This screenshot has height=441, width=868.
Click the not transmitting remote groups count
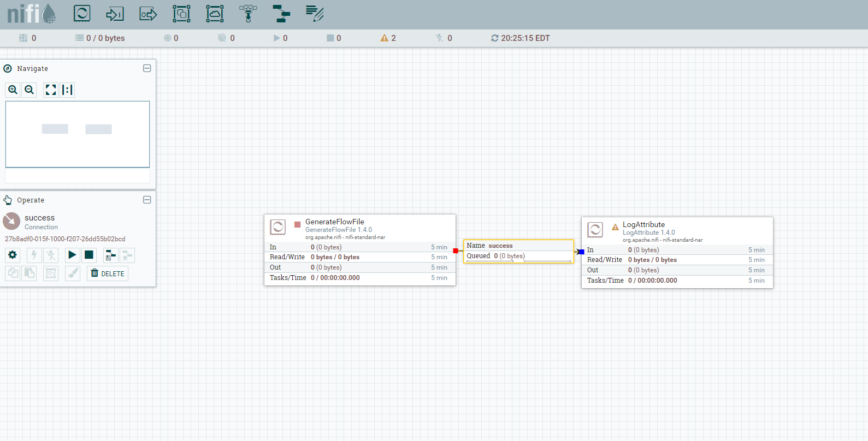click(x=226, y=38)
